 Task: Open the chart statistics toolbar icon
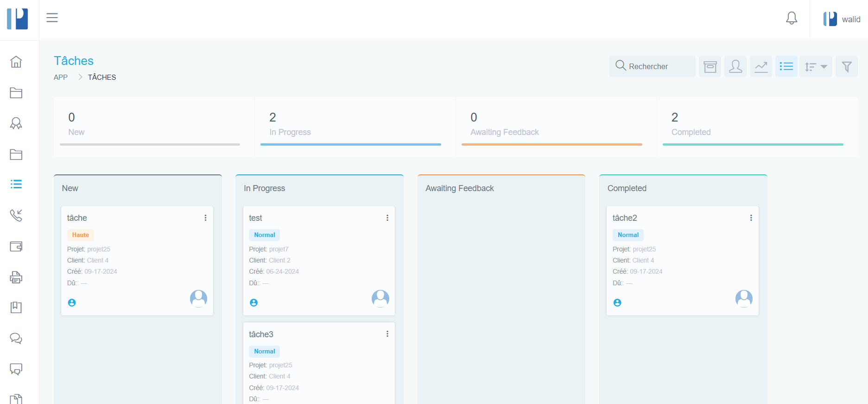761,67
